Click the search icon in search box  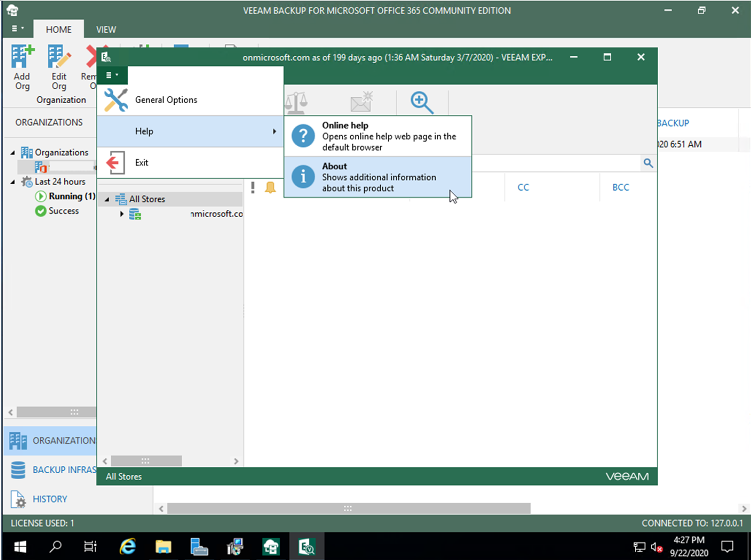coord(648,163)
